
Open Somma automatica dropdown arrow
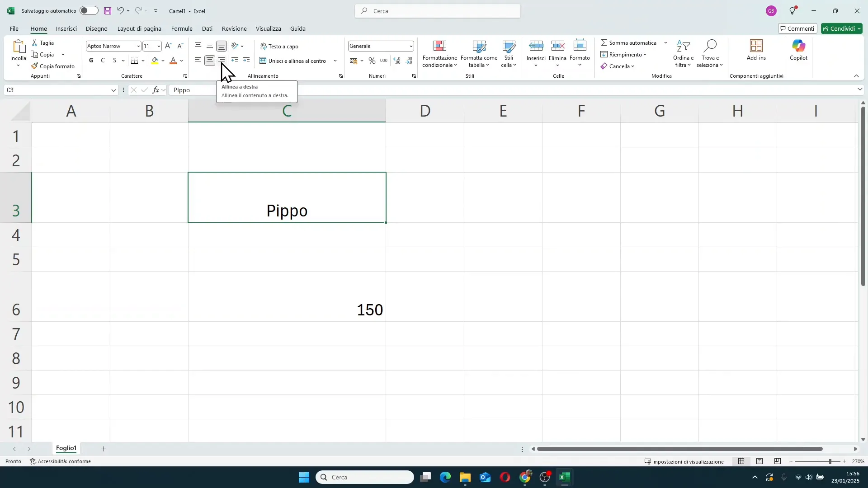coord(666,43)
